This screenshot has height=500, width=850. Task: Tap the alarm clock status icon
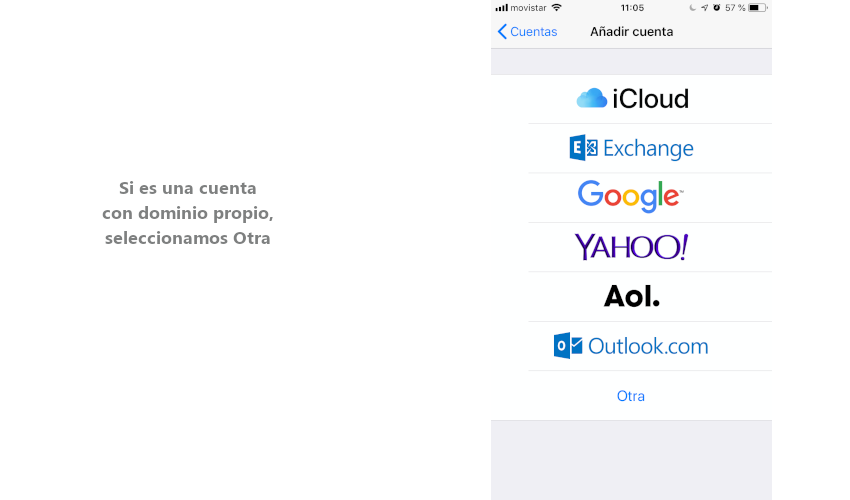716,8
